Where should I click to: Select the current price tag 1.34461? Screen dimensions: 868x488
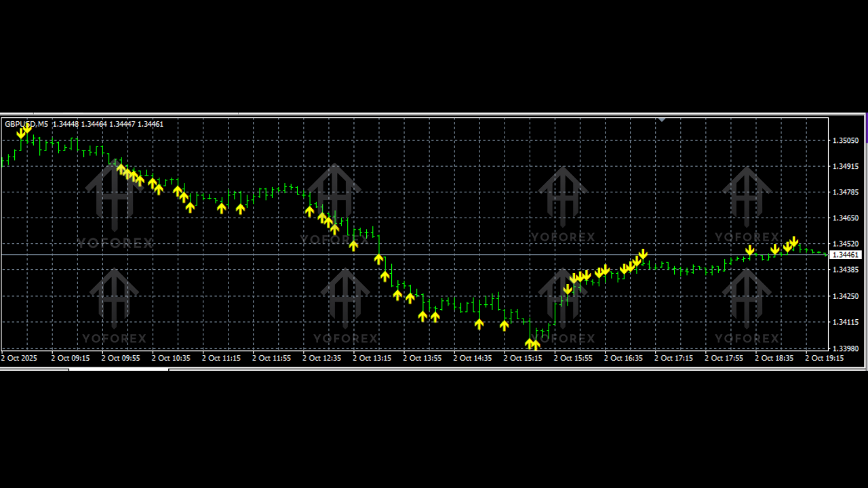click(x=845, y=255)
